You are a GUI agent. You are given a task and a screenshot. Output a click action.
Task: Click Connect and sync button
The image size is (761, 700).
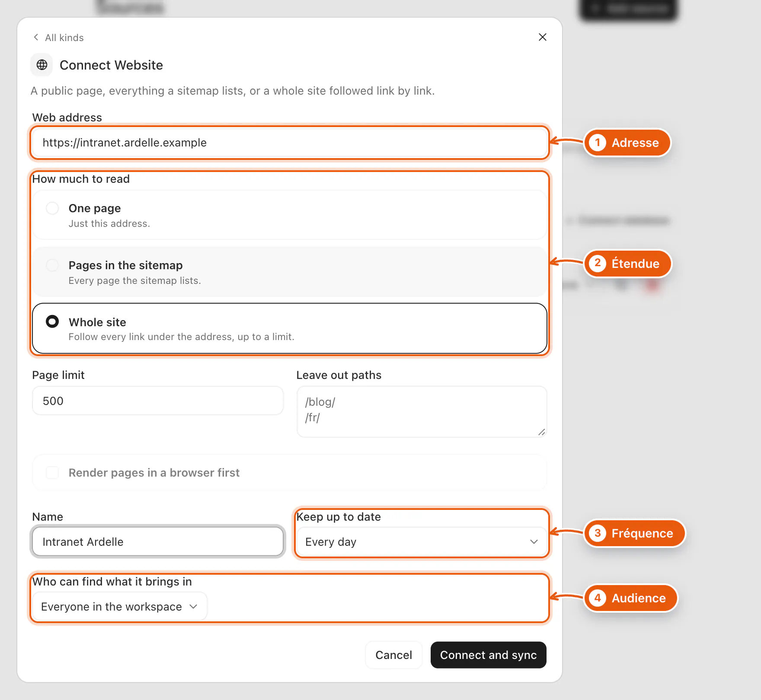click(489, 655)
